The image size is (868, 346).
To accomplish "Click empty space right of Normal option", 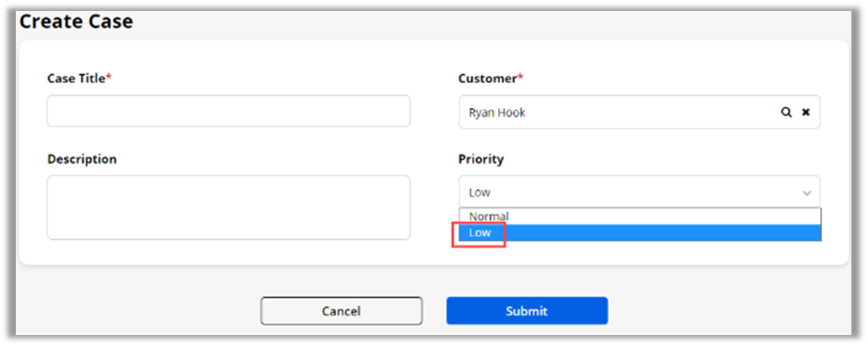I will (671, 216).
